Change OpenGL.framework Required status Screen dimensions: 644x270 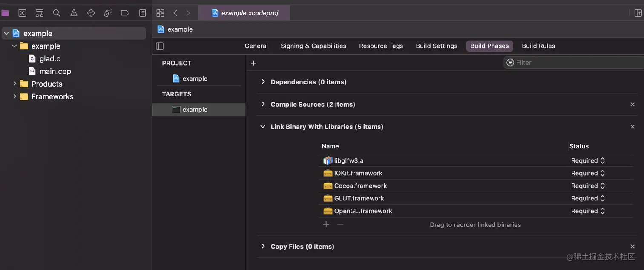pos(588,211)
